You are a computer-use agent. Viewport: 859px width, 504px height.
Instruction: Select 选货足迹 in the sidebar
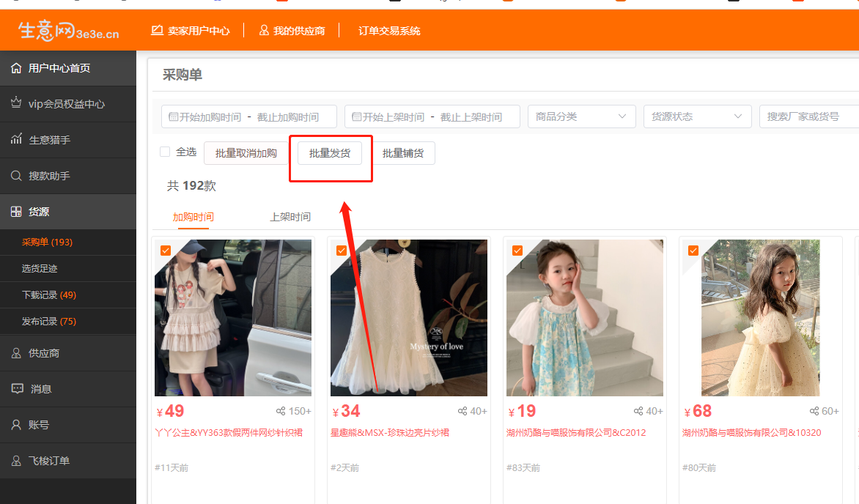[x=68, y=268]
